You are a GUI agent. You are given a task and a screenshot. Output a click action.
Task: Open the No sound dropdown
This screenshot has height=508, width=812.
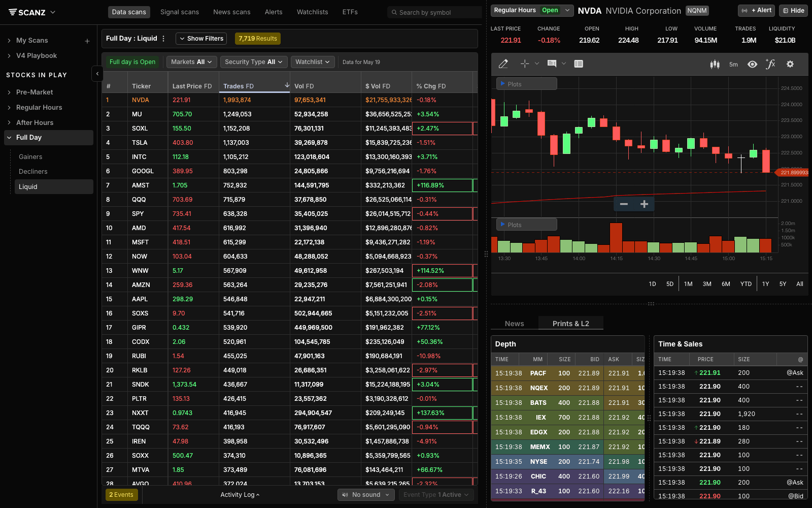(x=366, y=495)
